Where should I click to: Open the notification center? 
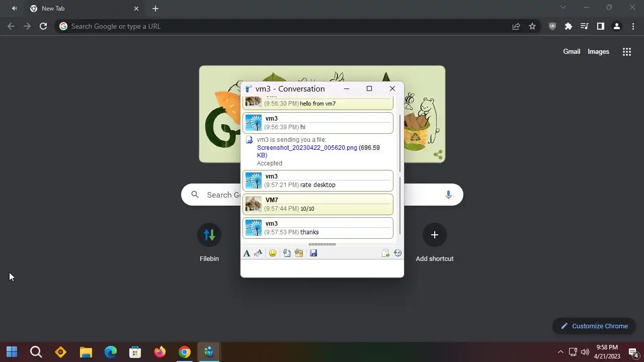(633, 352)
